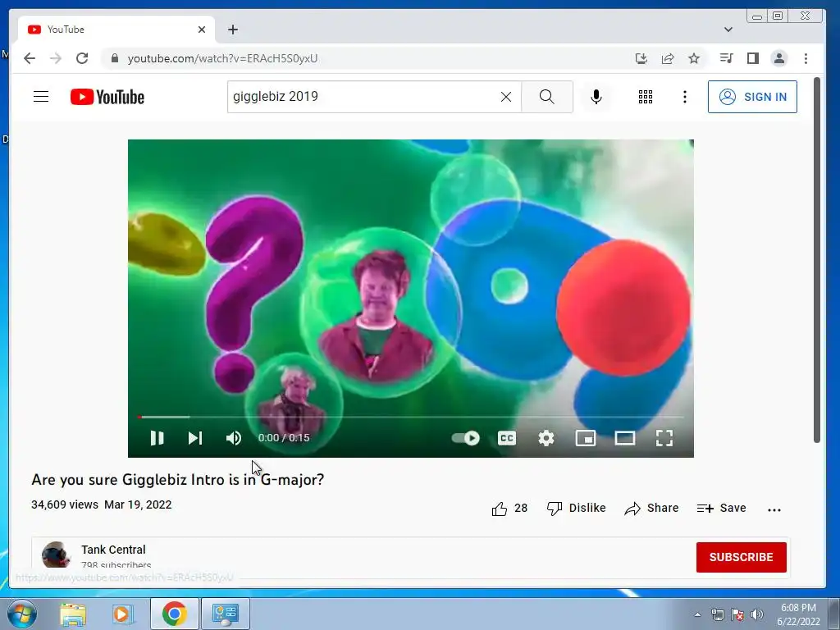Open the volume tray icon
This screenshot has height=630, width=840.
(757, 614)
